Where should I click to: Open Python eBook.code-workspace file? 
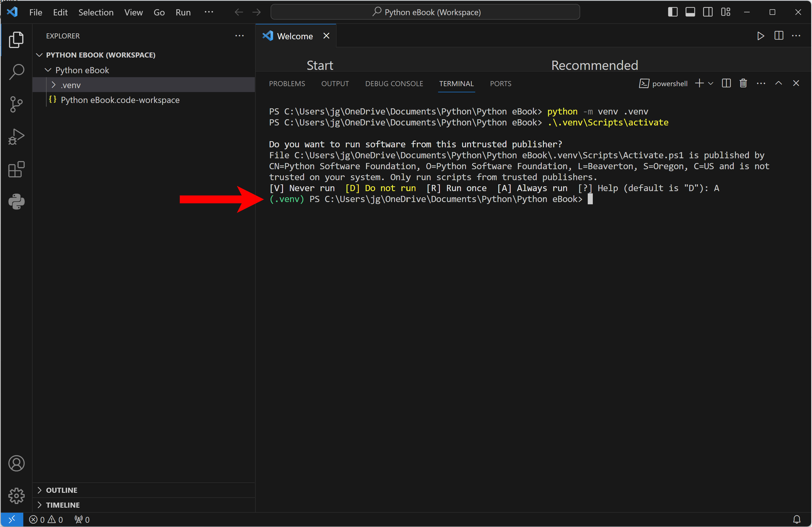coord(120,100)
